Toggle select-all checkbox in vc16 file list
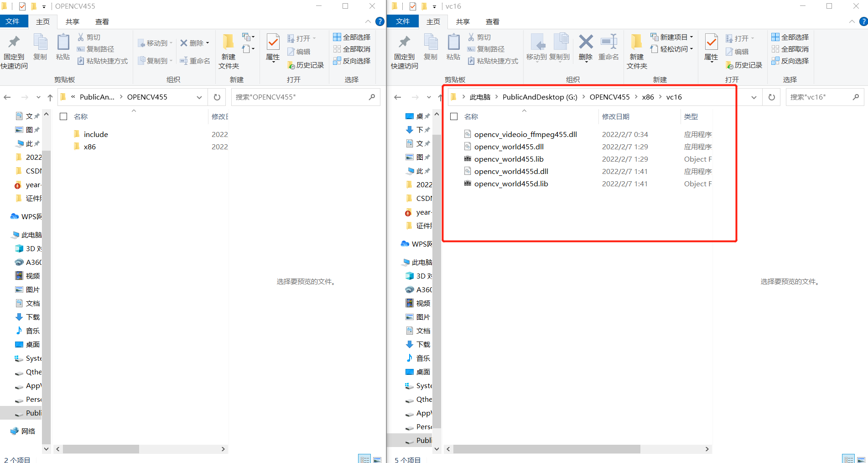The width and height of the screenshot is (868, 463). click(x=454, y=116)
